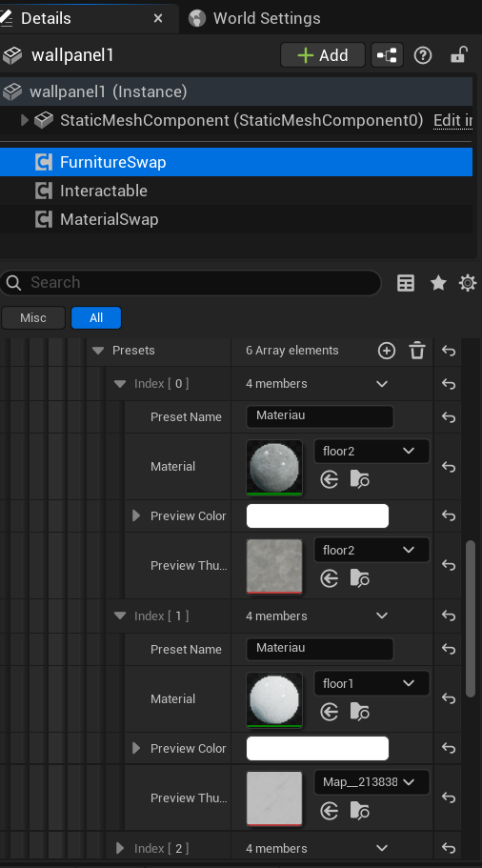Reset floor1 Material to default

click(449, 699)
